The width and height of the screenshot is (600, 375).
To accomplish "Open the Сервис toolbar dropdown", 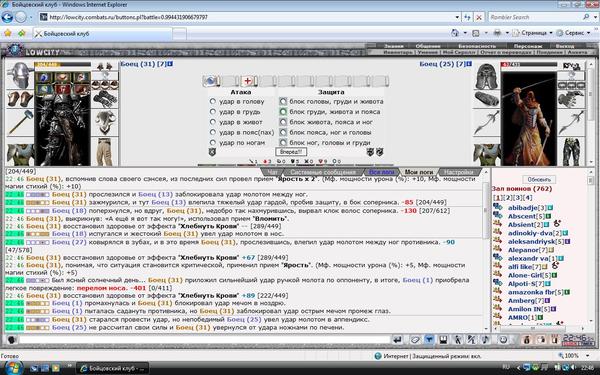I will [x=589, y=33].
